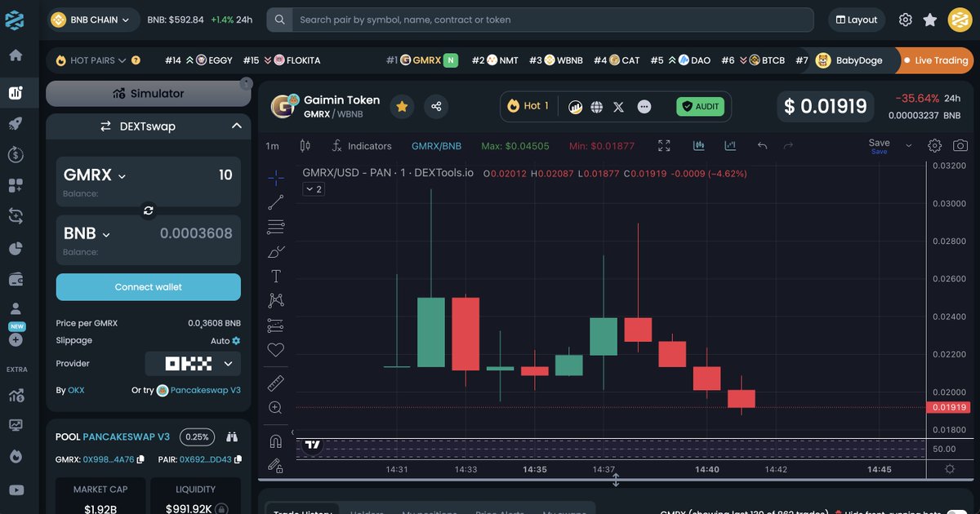Open the binoculars icon in pool panel

click(232, 436)
